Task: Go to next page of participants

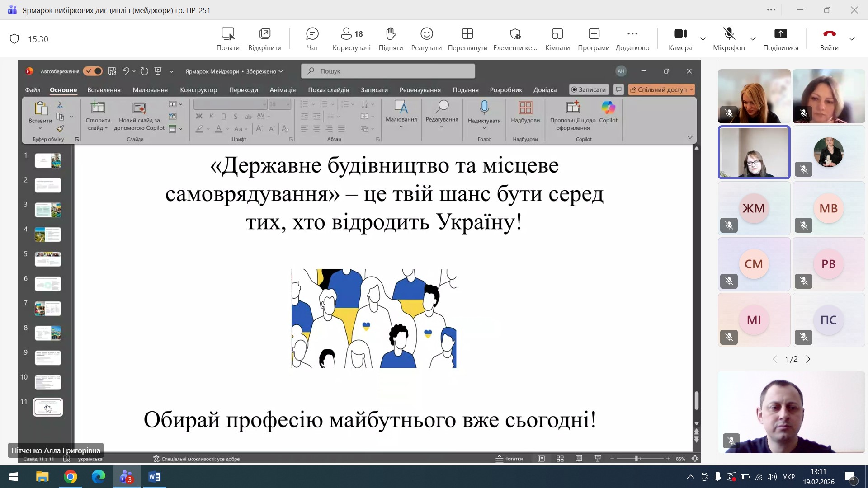Action: (808, 359)
